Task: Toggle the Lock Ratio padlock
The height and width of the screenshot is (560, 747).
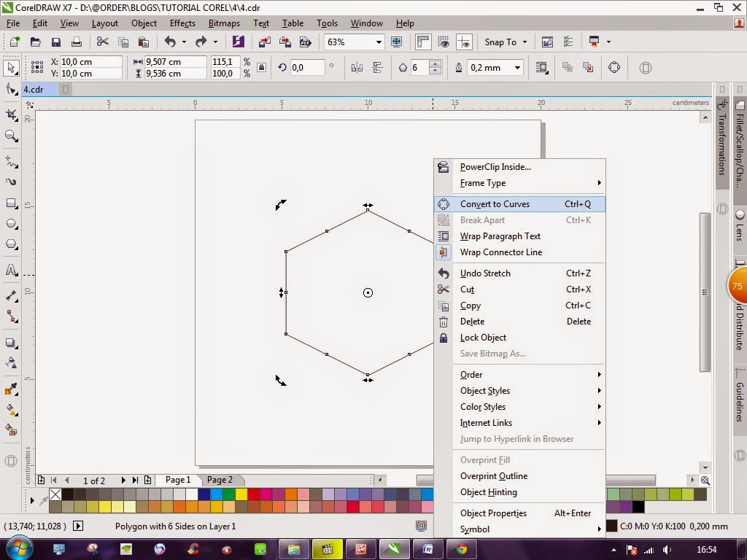Action: pos(262,68)
